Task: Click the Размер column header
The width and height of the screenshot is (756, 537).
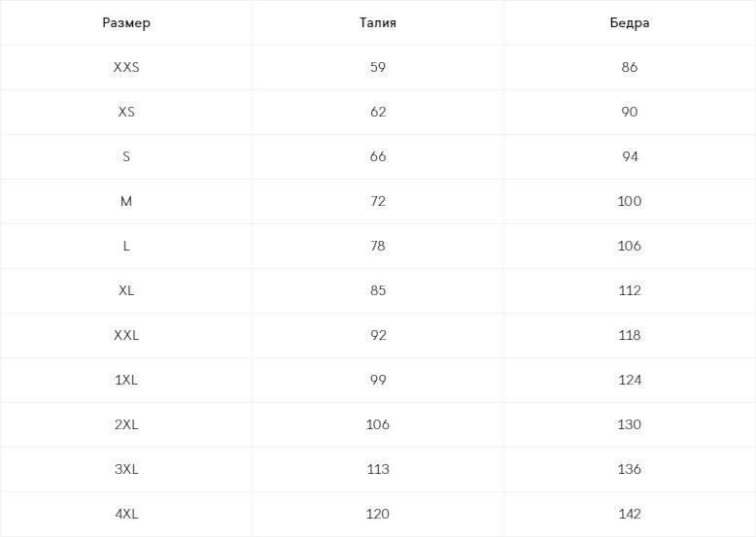Action: 126,22
